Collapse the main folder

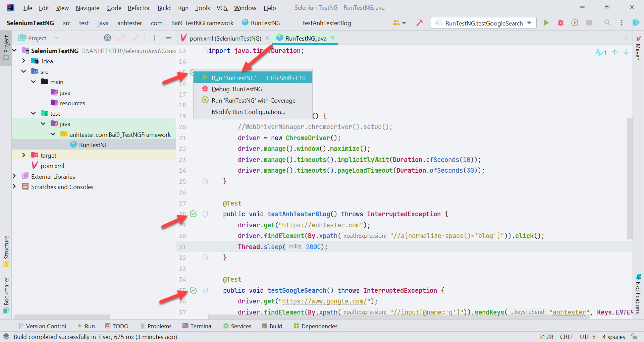point(33,82)
